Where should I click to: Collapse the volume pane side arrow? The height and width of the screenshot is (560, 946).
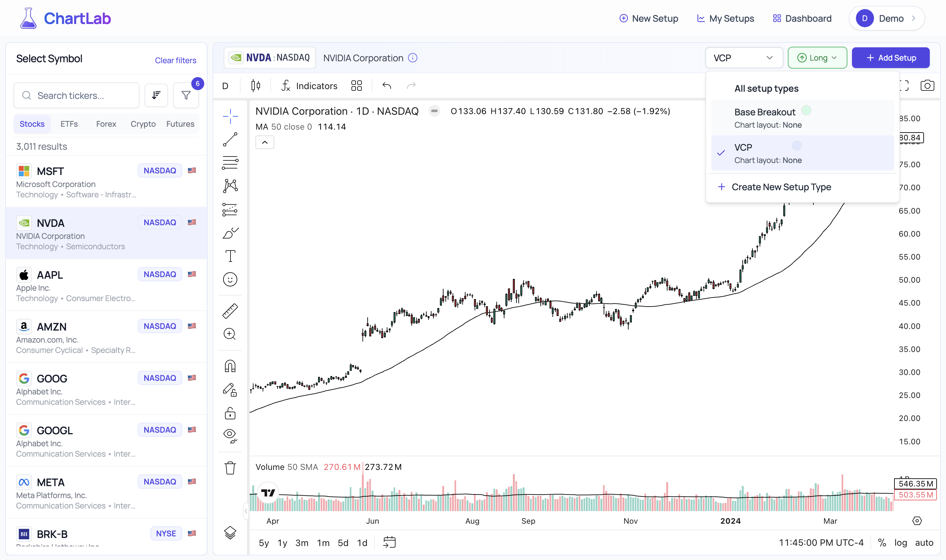pyautogui.click(x=246, y=511)
